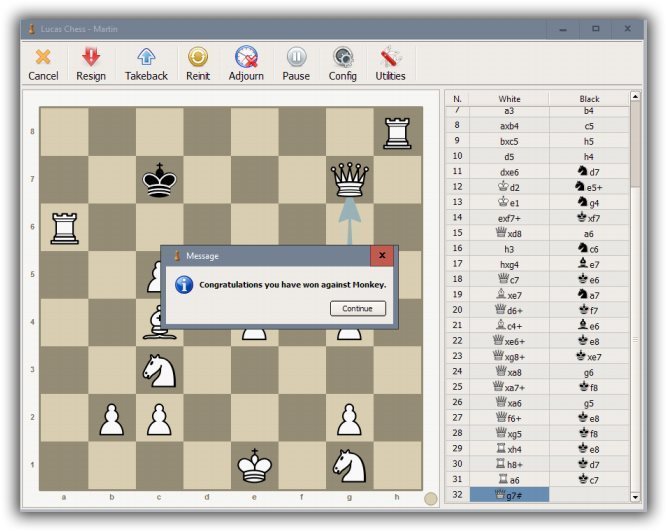Close the Lucas Chess window
The image size is (667, 532).
[x=627, y=29]
